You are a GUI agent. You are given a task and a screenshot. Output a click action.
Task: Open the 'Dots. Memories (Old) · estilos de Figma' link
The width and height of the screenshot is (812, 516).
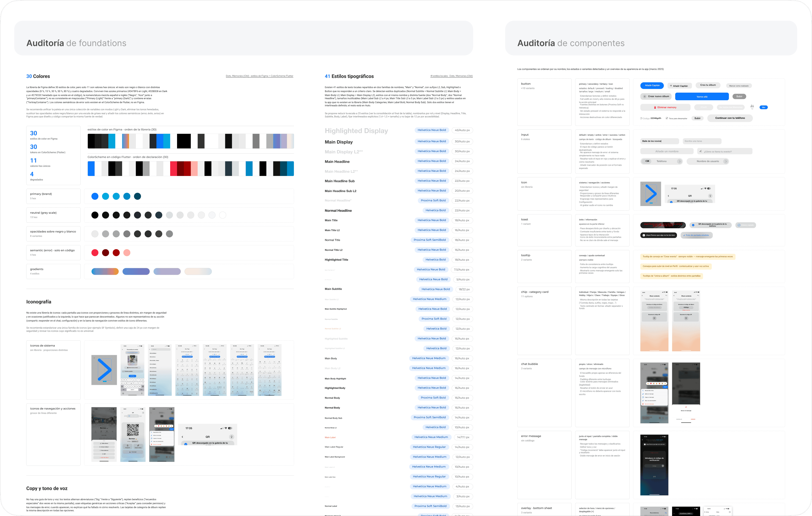tap(259, 76)
